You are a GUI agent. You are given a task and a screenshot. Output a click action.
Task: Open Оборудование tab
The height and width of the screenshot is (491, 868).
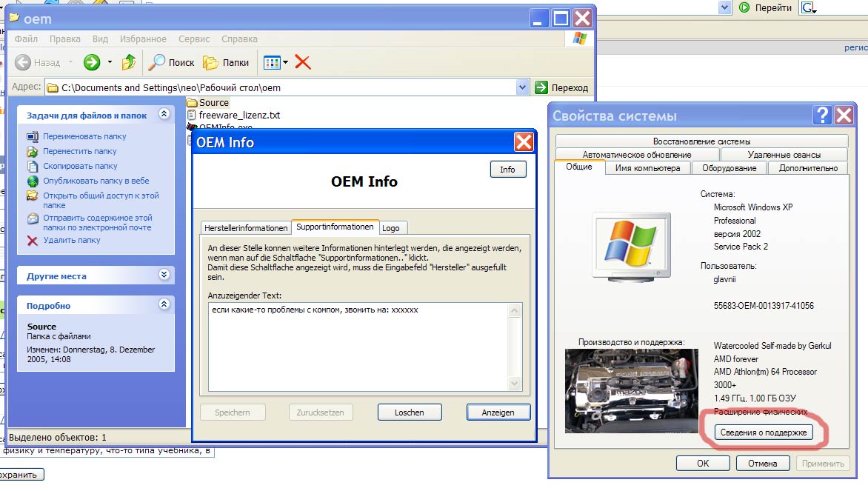click(729, 167)
